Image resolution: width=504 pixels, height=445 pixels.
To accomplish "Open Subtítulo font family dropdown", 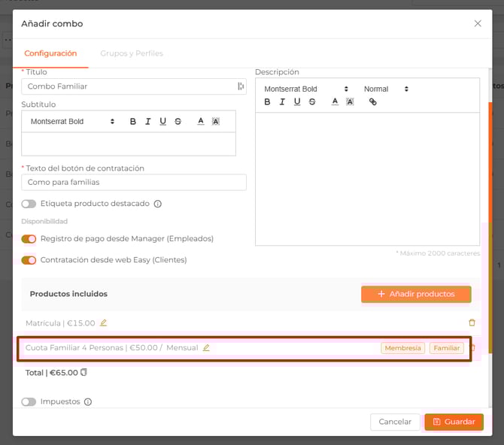I will pos(72,122).
